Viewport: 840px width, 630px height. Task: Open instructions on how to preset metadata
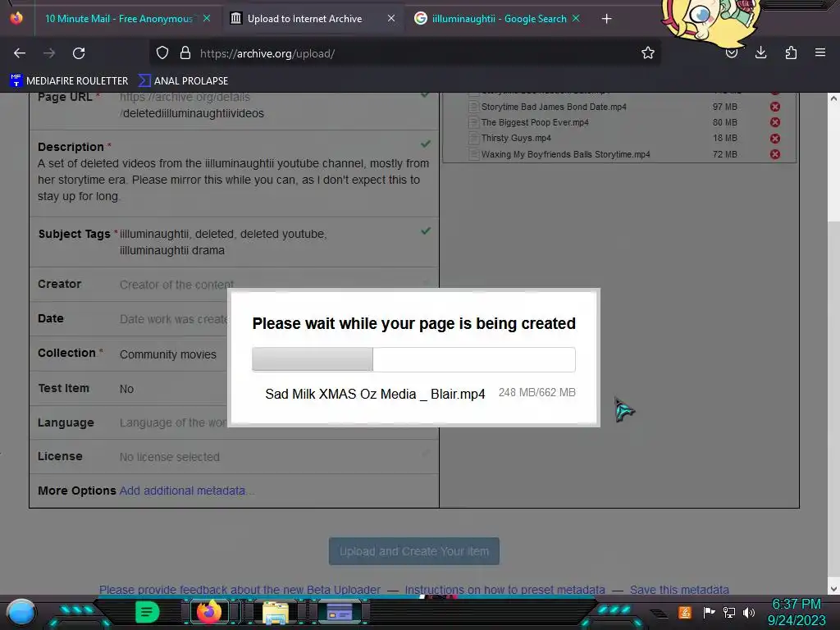(504, 590)
